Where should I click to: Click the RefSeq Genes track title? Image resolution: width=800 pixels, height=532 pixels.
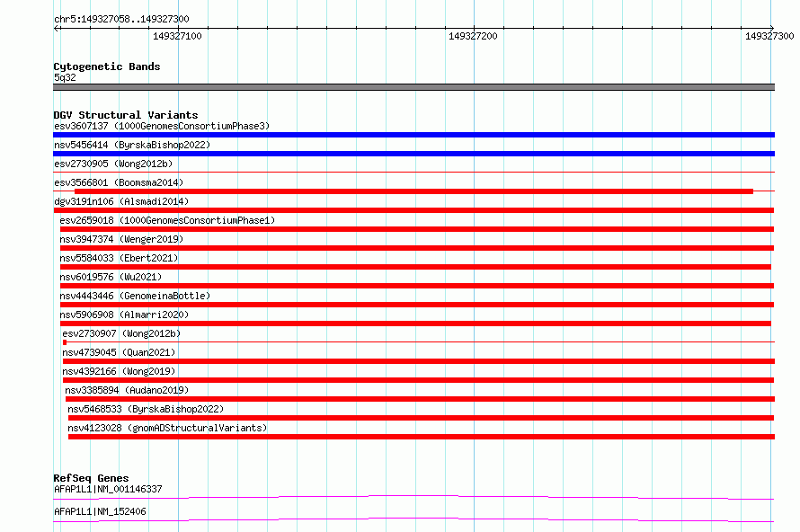coord(91,478)
